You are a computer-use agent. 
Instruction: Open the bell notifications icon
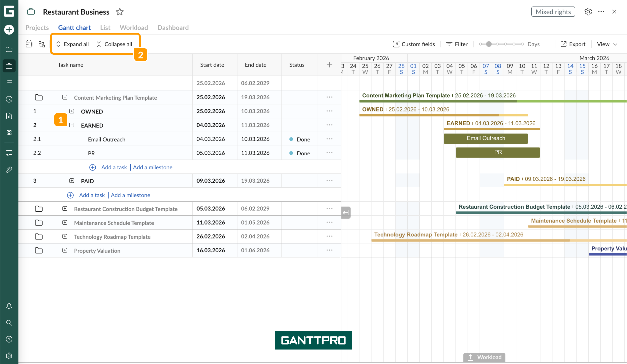(x=9, y=306)
